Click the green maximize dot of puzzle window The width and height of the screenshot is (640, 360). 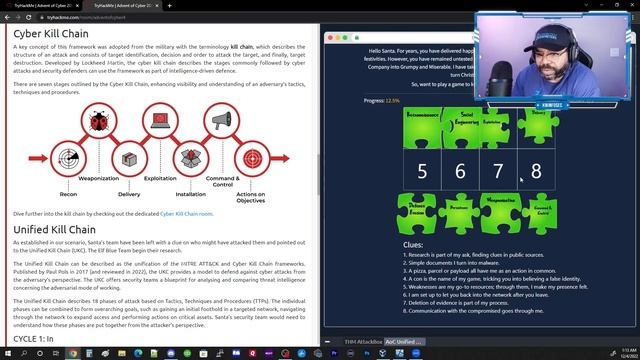point(345,38)
